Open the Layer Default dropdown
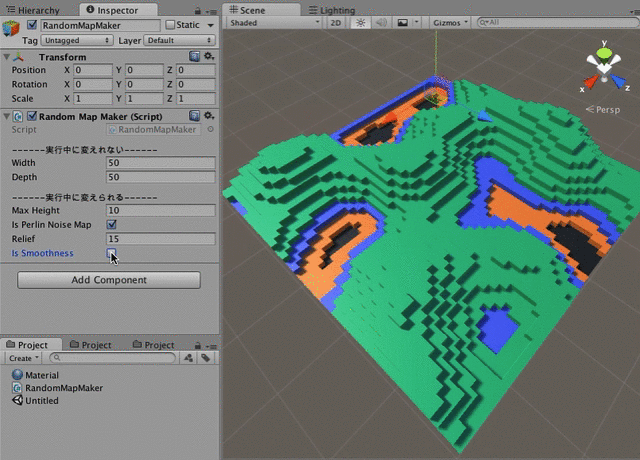Viewport: 640px width, 460px height. (179, 40)
